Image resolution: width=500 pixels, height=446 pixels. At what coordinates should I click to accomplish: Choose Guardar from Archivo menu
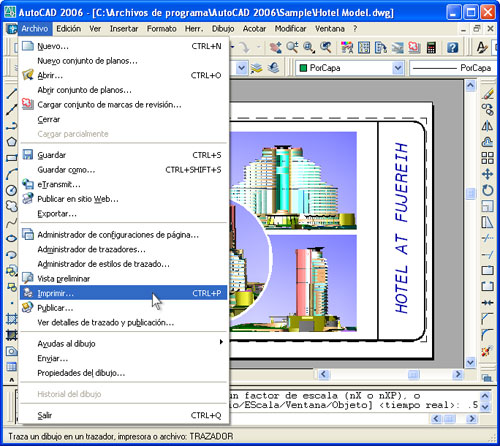[x=123, y=155]
